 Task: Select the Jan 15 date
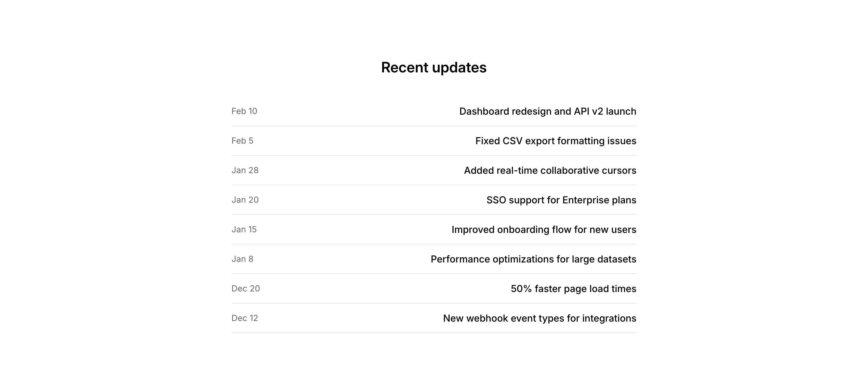(x=244, y=229)
